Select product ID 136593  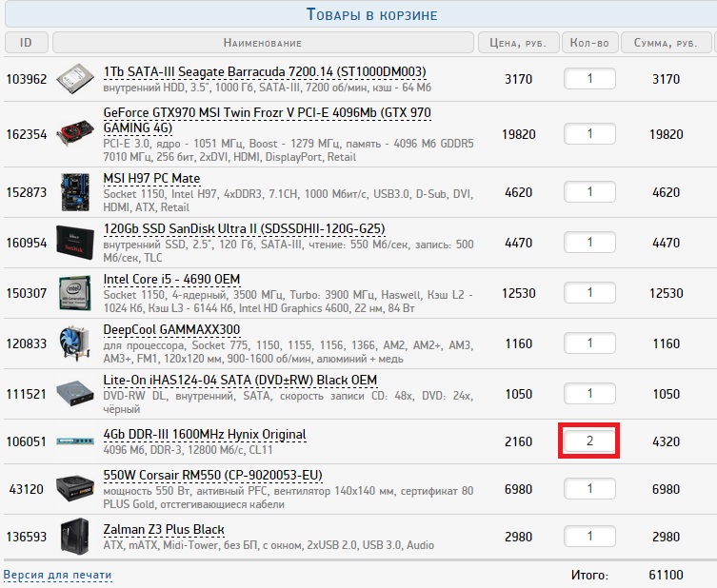coord(27,537)
